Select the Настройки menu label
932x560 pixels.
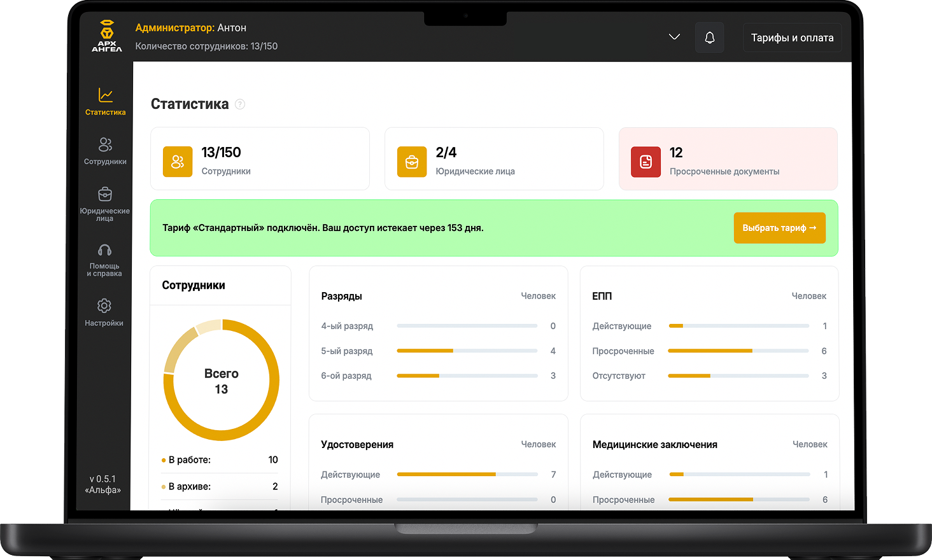104,323
